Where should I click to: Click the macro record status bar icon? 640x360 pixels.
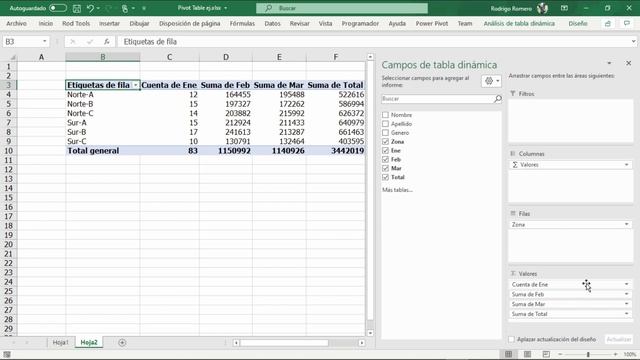(7, 354)
